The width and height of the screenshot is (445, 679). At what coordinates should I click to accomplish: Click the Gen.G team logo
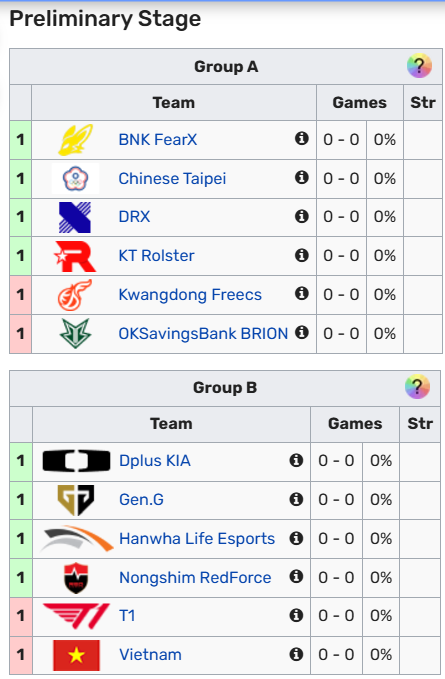[76, 500]
